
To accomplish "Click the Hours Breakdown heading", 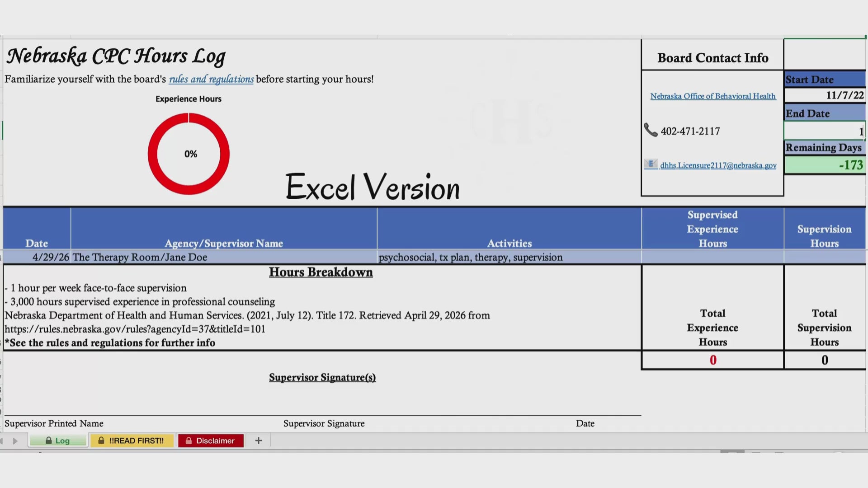I will pyautogui.click(x=321, y=272).
